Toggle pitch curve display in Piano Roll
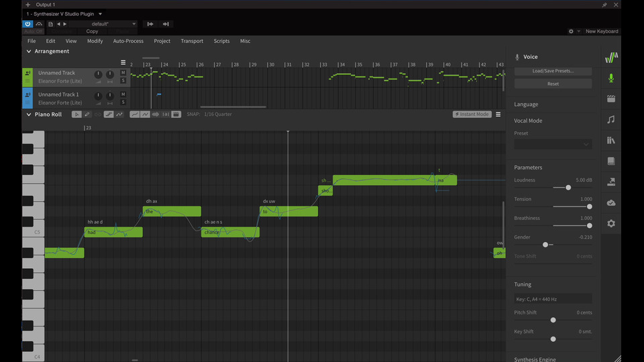This screenshot has width=644, height=362. [134, 115]
